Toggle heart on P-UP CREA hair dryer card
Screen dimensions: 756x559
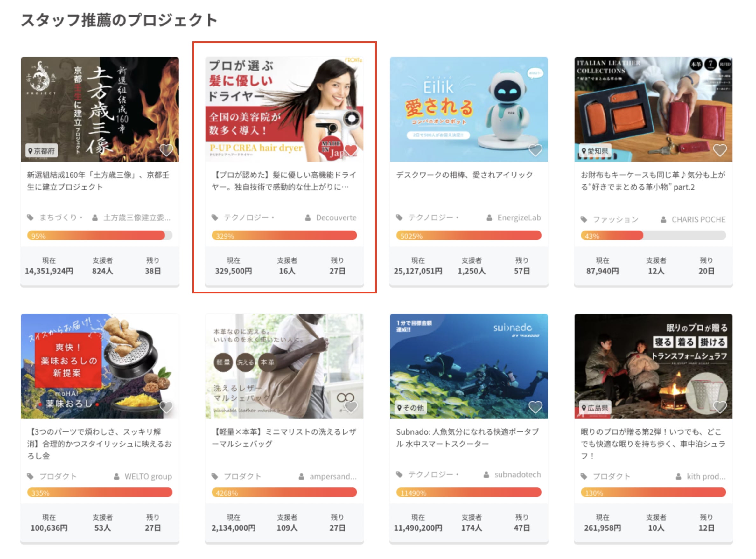pos(351,150)
